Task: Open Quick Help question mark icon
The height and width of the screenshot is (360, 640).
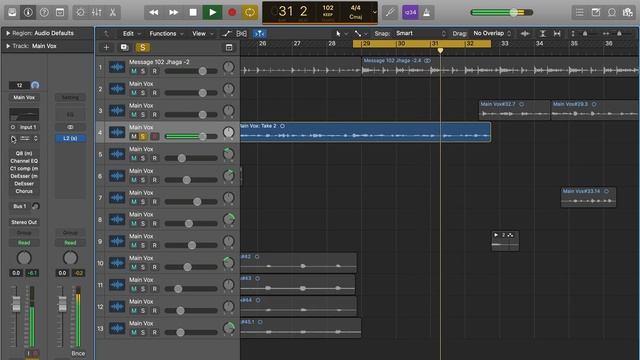Action: pos(44,12)
